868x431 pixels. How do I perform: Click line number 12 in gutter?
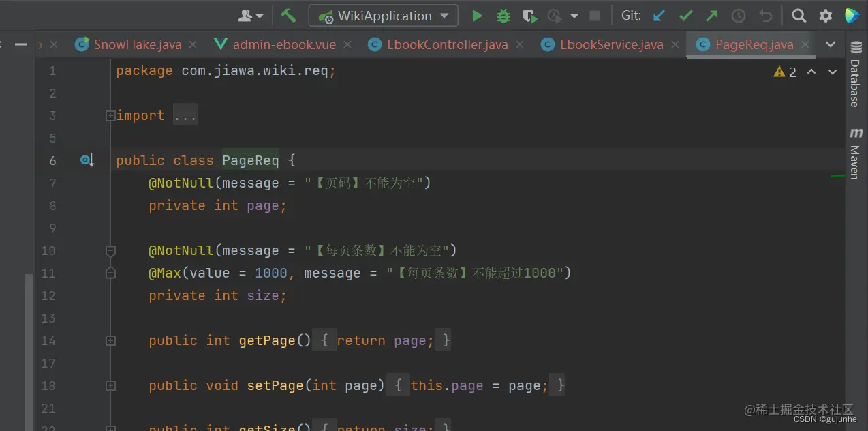[x=48, y=295]
